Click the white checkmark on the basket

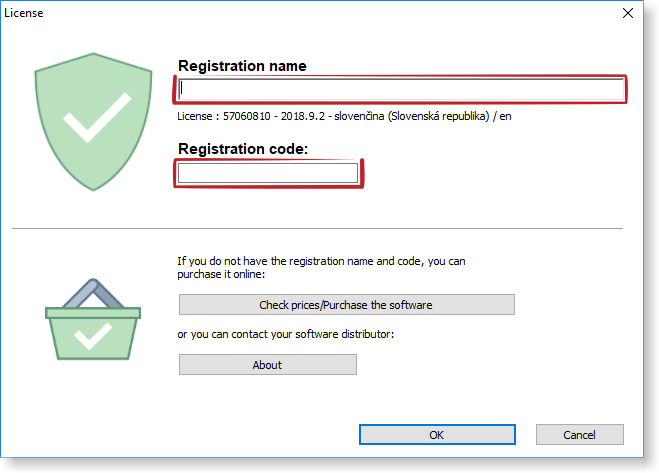pyautogui.click(x=93, y=335)
